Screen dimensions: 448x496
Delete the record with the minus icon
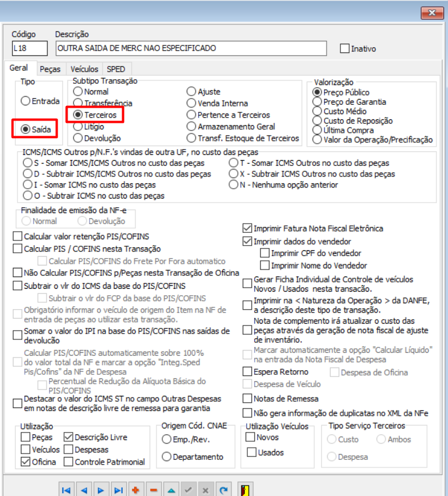click(x=154, y=490)
